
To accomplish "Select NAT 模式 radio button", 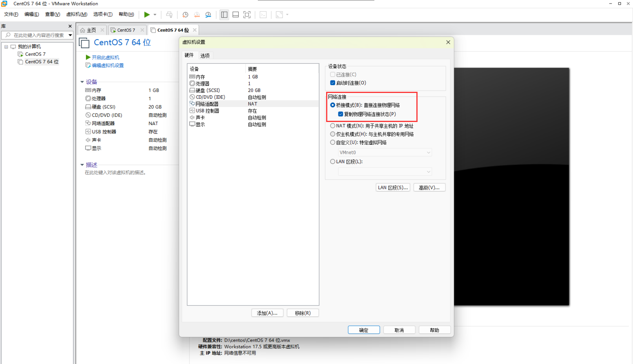I will tap(333, 126).
